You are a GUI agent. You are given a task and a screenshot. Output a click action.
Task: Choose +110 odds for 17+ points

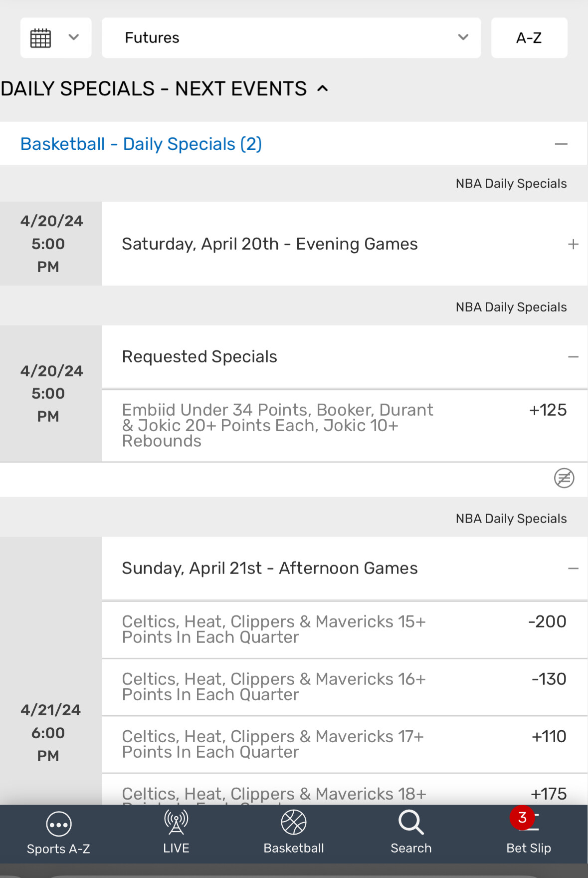[549, 737]
